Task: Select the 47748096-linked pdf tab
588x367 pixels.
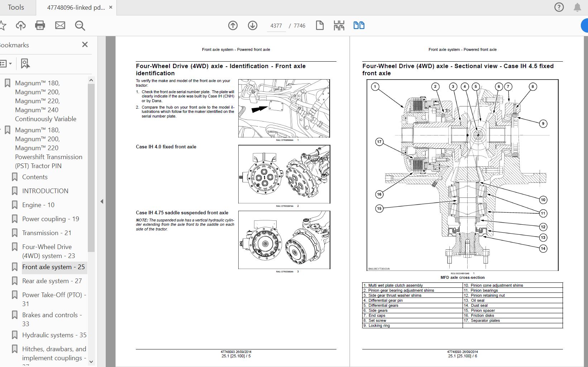Action: (x=76, y=8)
